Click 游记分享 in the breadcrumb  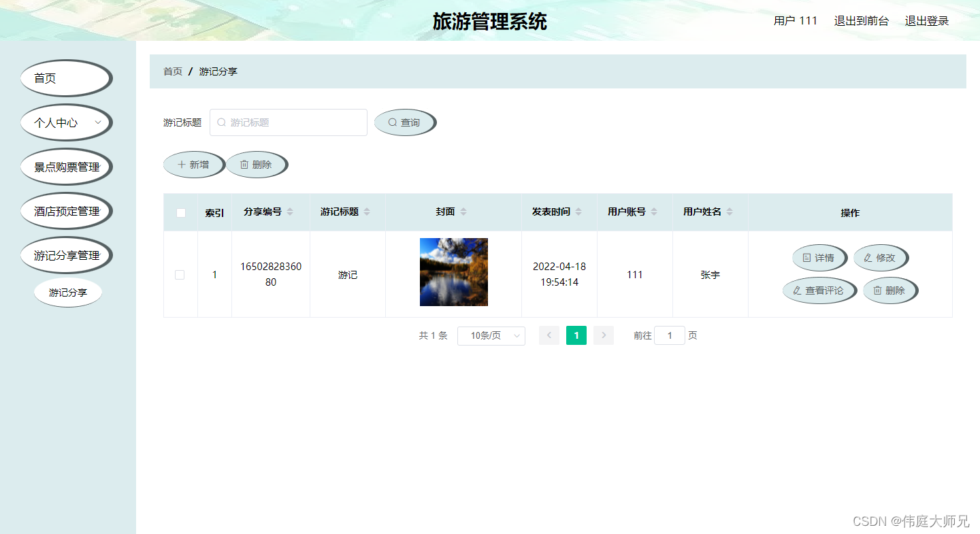coord(218,71)
